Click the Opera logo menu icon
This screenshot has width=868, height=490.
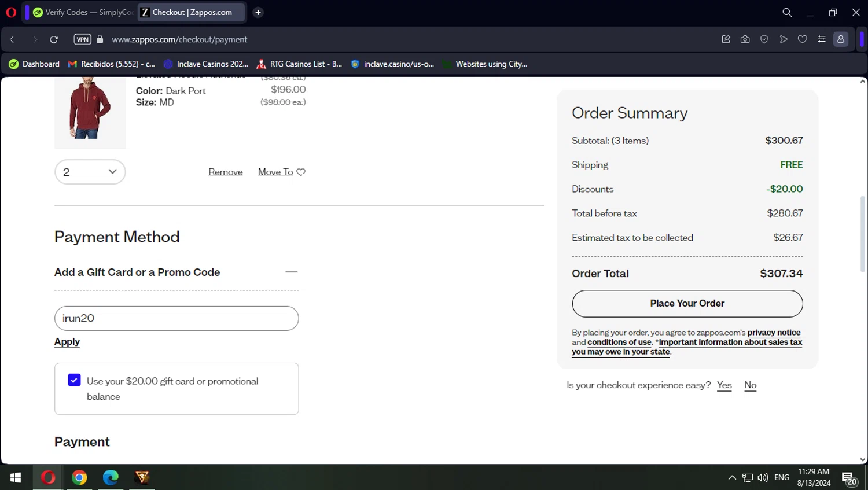(10, 12)
